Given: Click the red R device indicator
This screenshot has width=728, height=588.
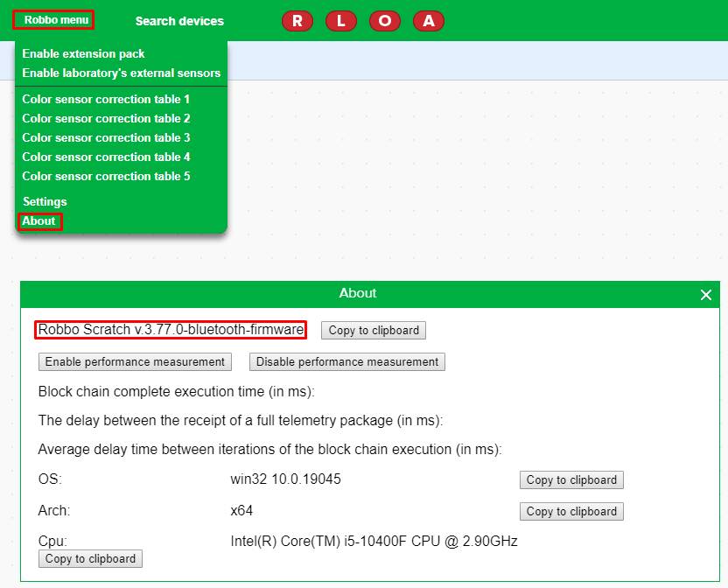Looking at the screenshot, I should [297, 21].
